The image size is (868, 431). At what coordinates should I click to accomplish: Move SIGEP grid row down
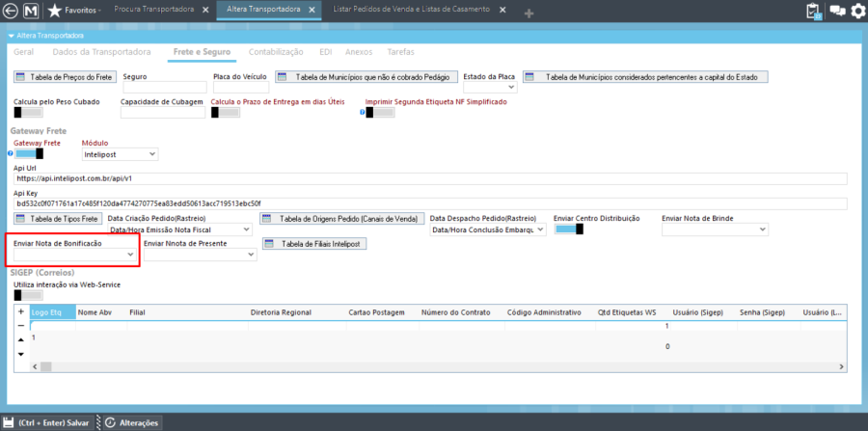[x=21, y=354]
